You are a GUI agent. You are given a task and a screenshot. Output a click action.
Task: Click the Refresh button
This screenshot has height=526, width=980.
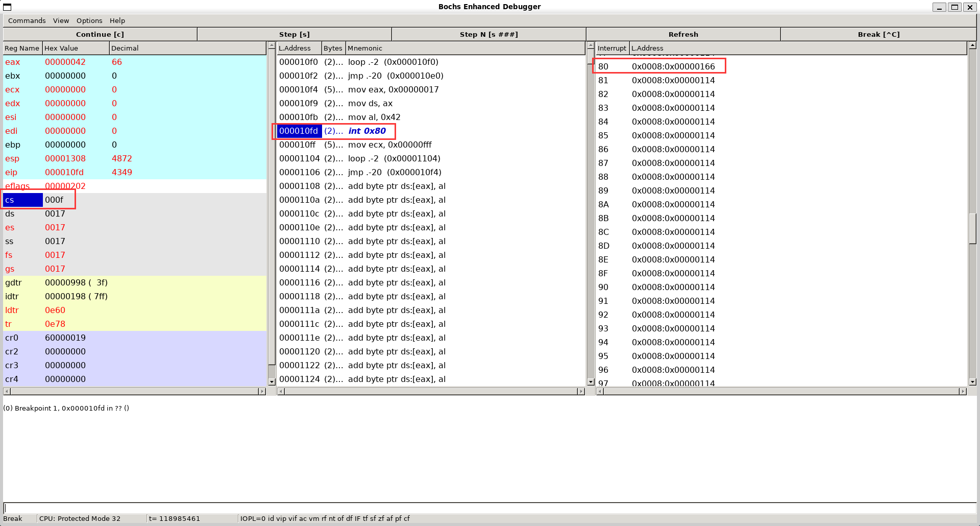pyautogui.click(x=683, y=34)
